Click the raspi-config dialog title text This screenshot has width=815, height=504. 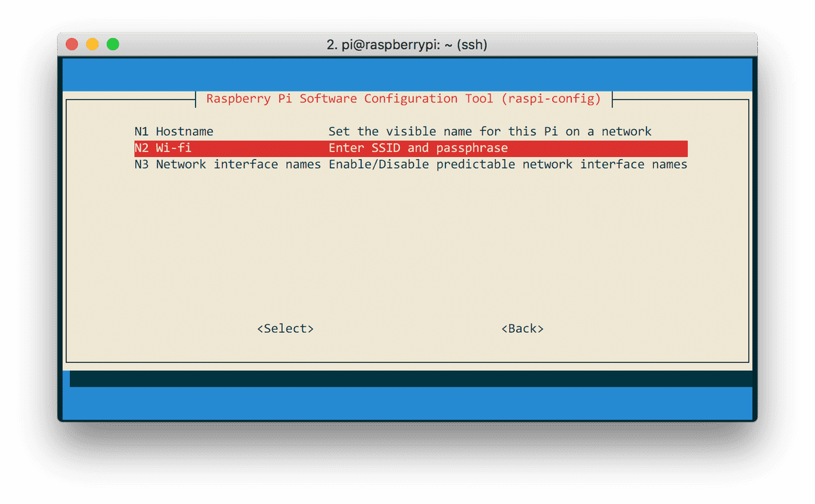pos(403,98)
